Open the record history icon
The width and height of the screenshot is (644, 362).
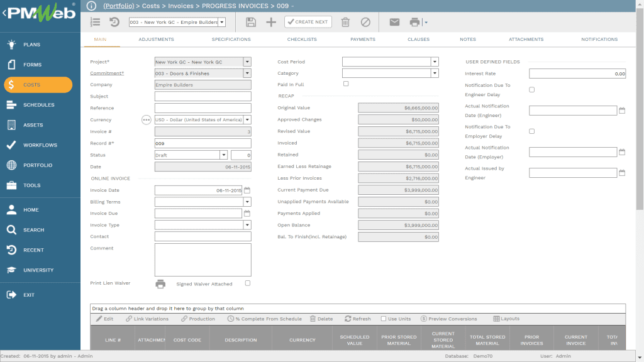114,22
